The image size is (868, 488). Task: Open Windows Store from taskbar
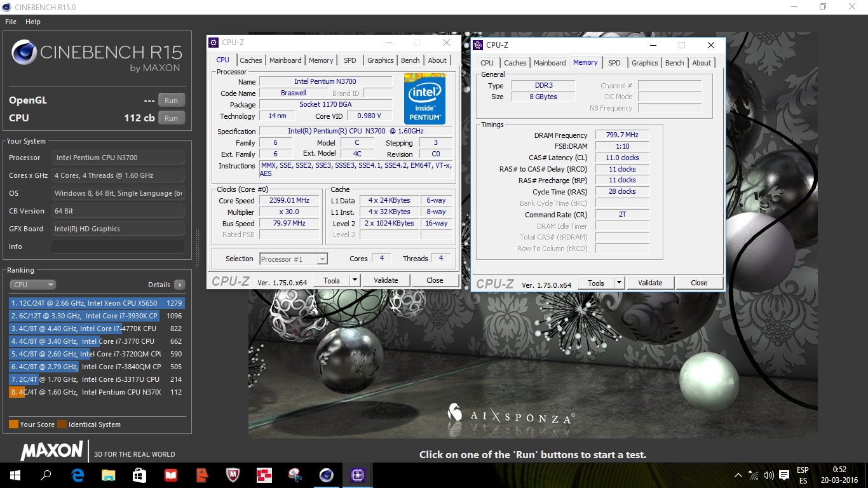pyautogui.click(x=139, y=475)
